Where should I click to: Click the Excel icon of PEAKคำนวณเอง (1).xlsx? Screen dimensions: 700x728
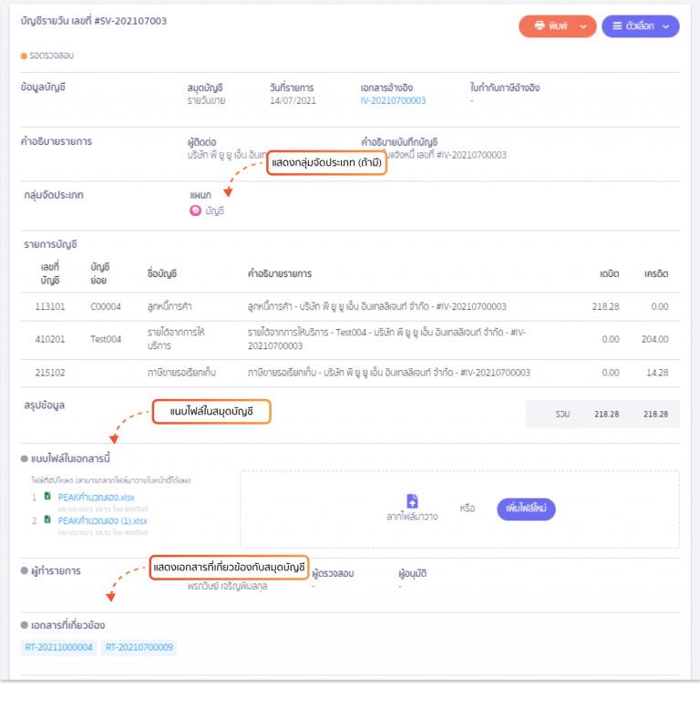pyautogui.click(x=47, y=520)
